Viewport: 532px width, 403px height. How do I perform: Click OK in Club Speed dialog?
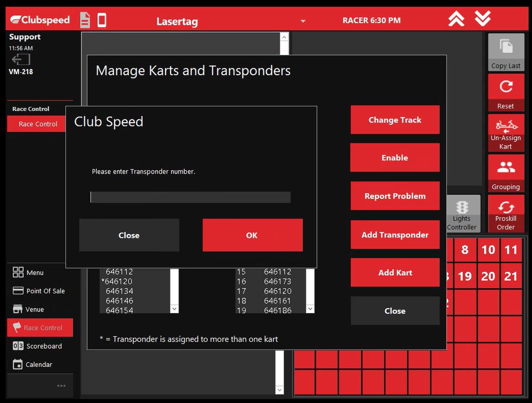[x=252, y=235]
